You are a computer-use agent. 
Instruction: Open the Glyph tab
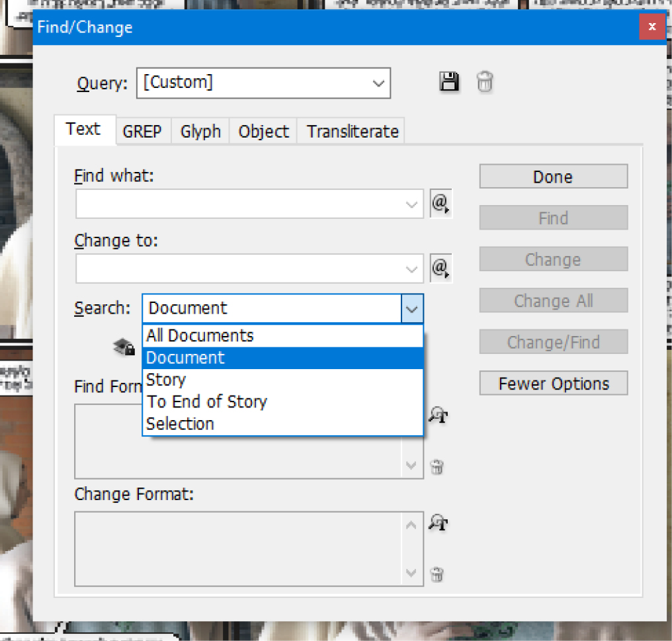[x=200, y=131]
